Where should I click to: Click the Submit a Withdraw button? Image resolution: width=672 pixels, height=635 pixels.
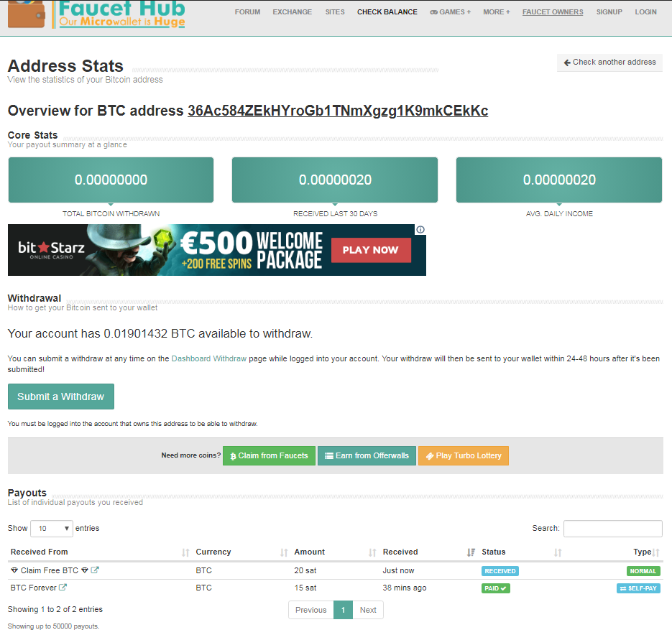(61, 397)
